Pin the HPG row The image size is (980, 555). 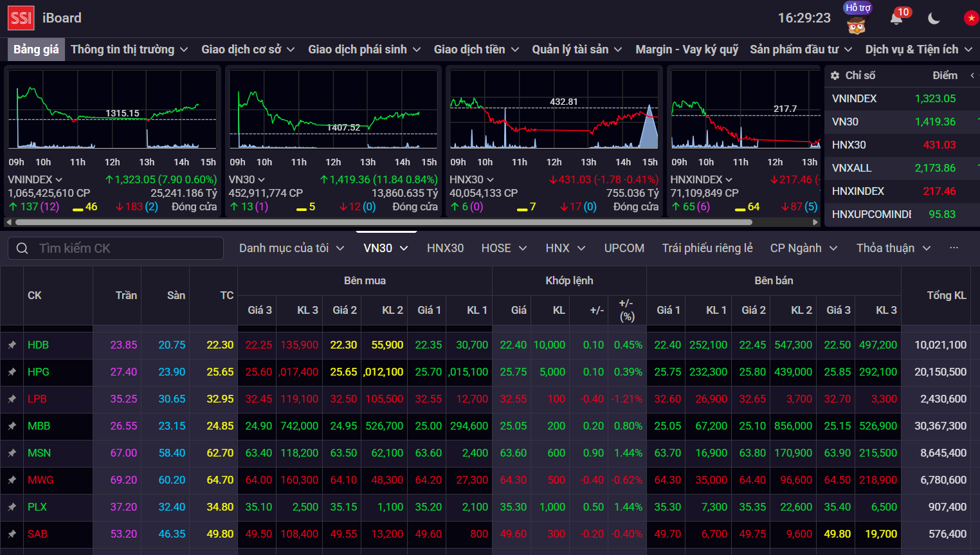coord(12,372)
